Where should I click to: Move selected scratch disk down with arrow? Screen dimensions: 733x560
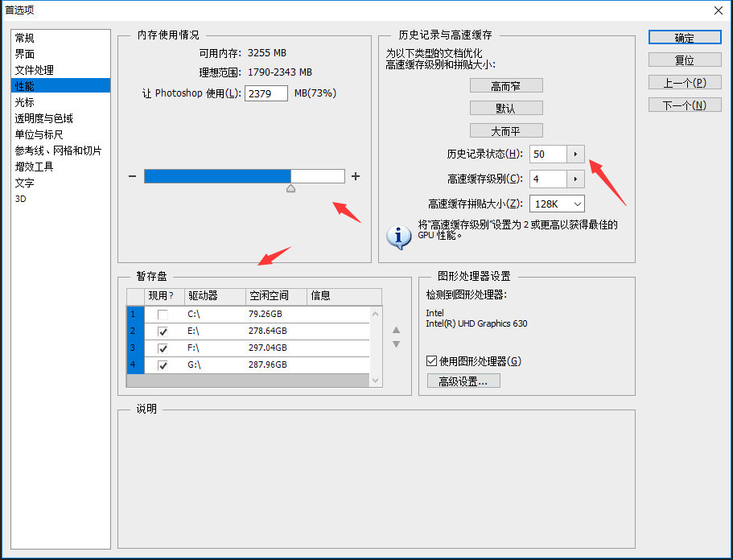pyautogui.click(x=397, y=344)
